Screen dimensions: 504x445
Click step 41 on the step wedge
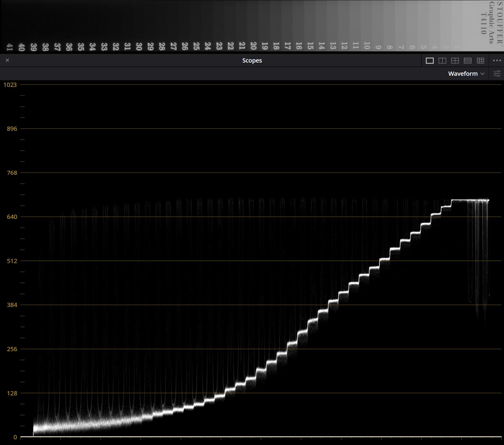pyautogui.click(x=10, y=47)
